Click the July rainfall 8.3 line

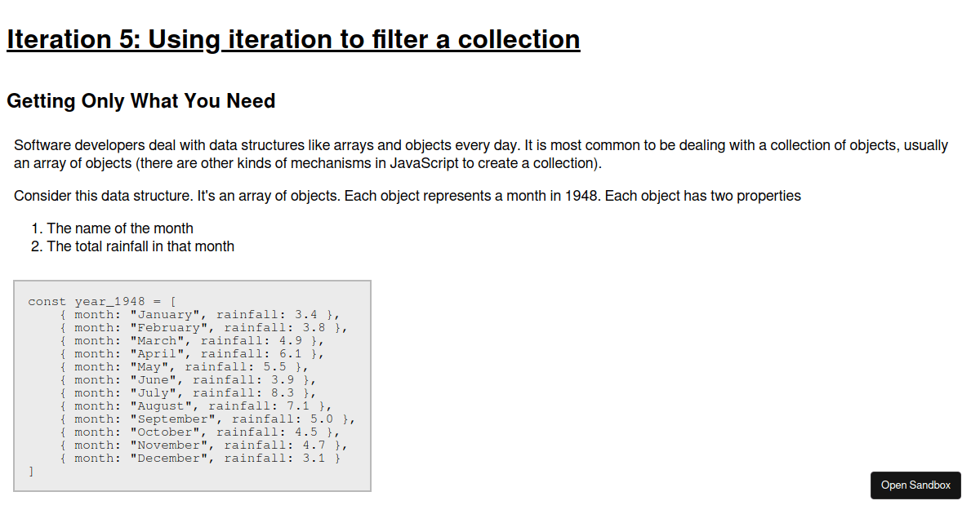(188, 393)
